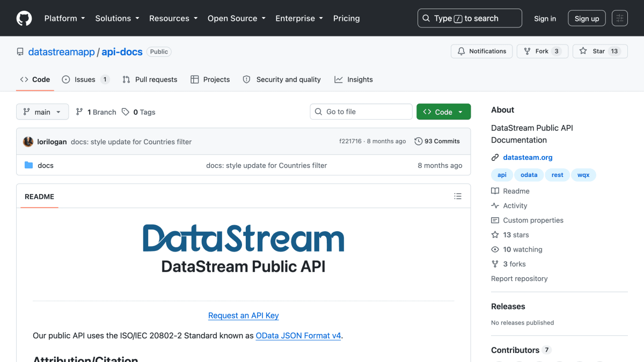
Task: Open the Enterprise menu
Action: (x=299, y=18)
